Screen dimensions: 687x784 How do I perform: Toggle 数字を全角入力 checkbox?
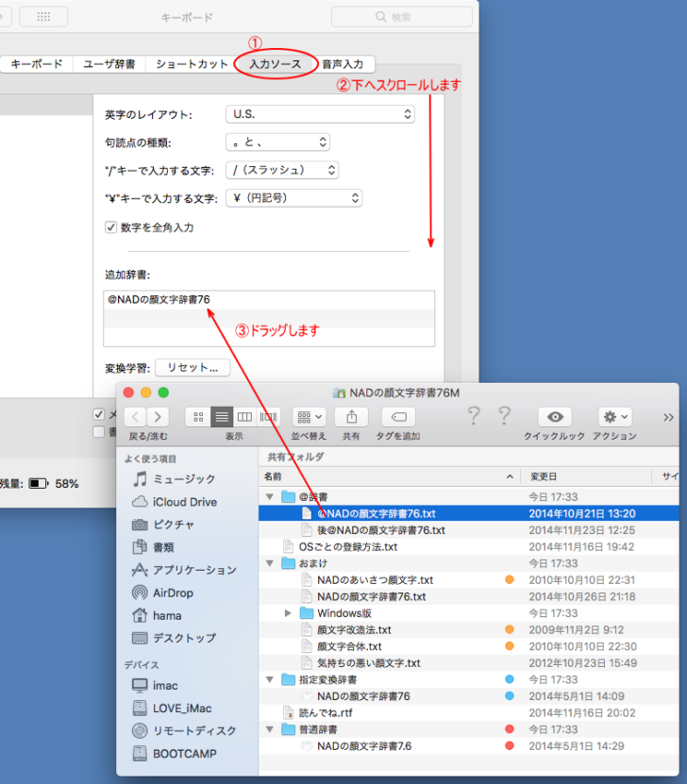click(110, 227)
